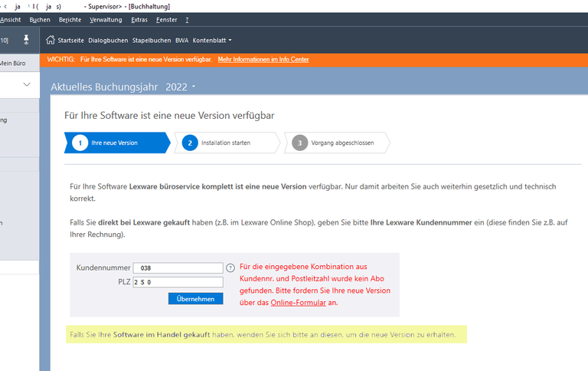
Task: Open the ? help menu
Action: point(187,20)
